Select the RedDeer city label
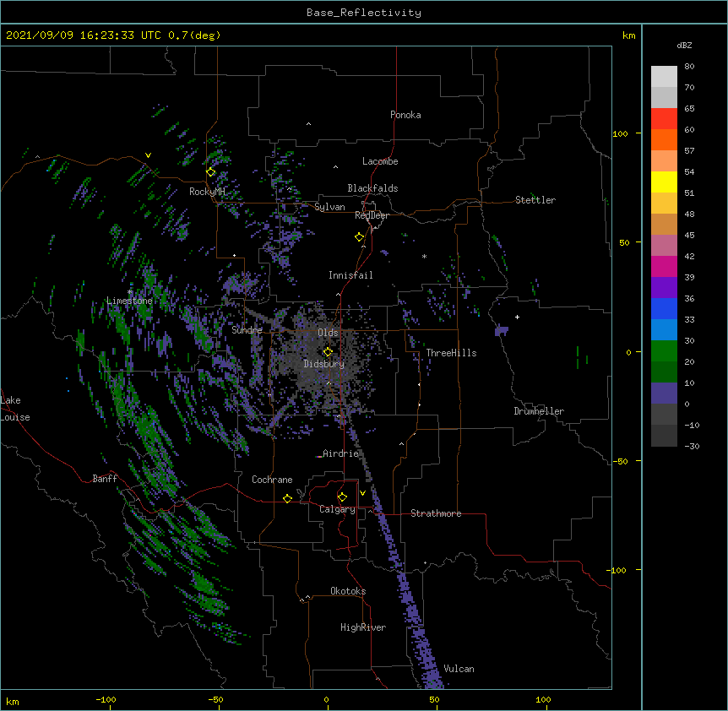The width and height of the screenshot is (728, 711). pos(372,215)
